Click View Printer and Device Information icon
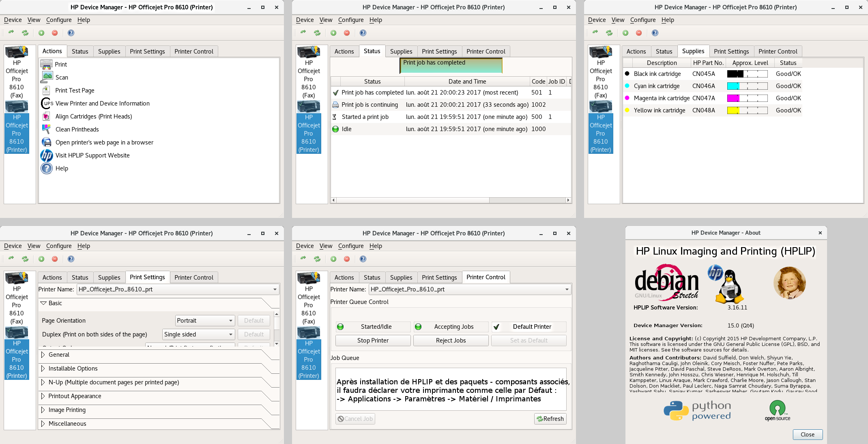Screen dimensions: 868x444 47,103
